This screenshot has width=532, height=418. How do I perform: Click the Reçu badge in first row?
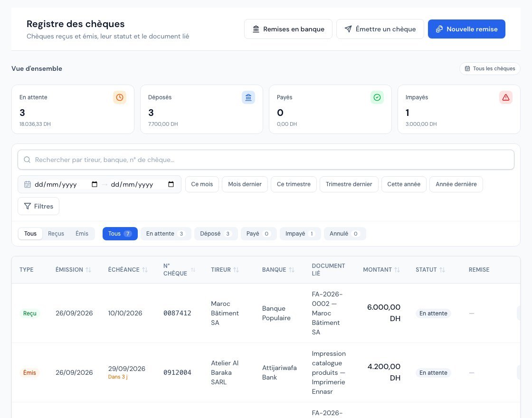click(x=29, y=313)
